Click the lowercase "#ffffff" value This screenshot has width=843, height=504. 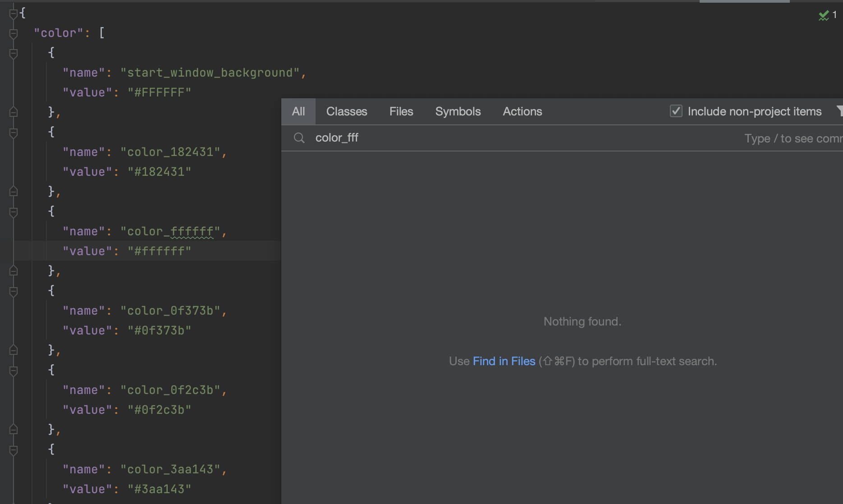160,252
